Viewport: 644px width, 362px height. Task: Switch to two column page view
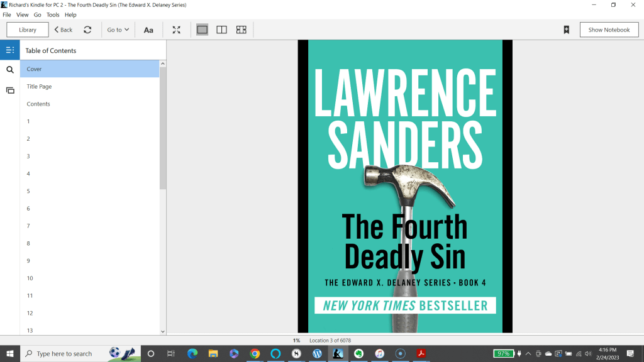(x=221, y=30)
